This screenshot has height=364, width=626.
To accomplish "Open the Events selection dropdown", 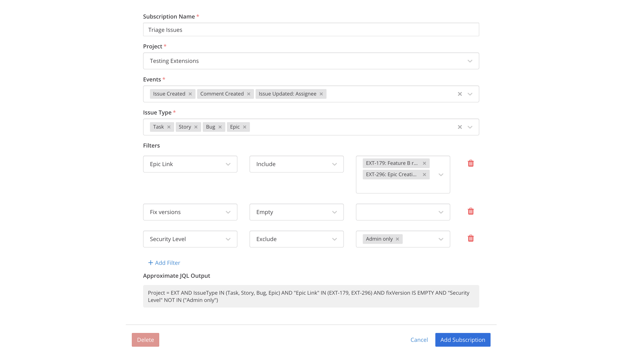I will click(470, 94).
